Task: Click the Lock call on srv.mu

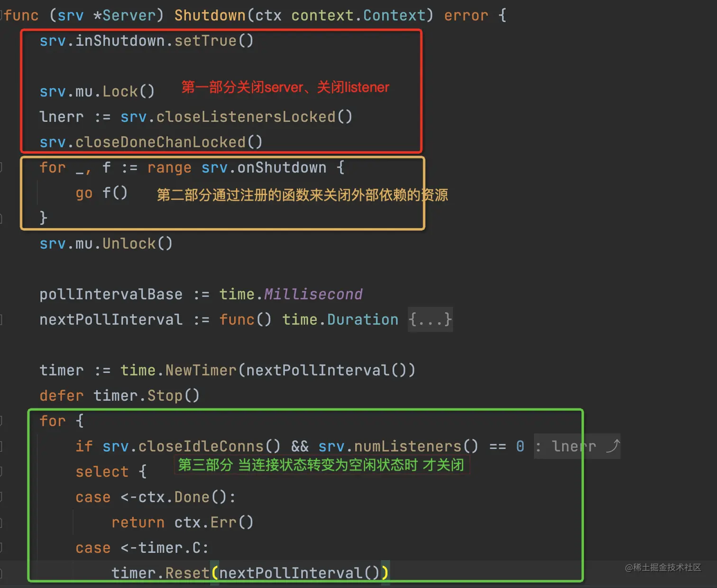Action: (x=120, y=91)
